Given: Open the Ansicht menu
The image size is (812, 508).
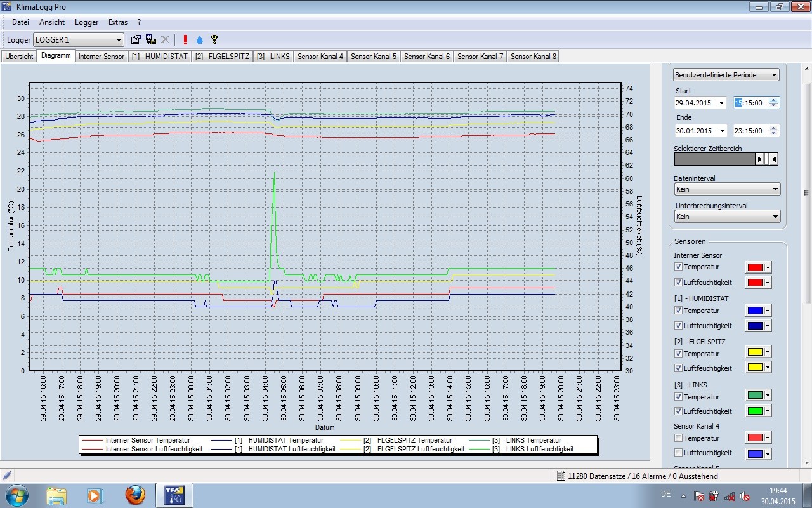Looking at the screenshot, I should pos(52,22).
